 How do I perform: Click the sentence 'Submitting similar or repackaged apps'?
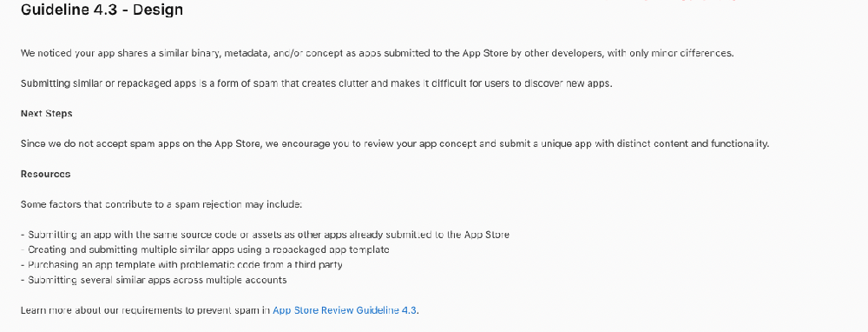click(316, 83)
